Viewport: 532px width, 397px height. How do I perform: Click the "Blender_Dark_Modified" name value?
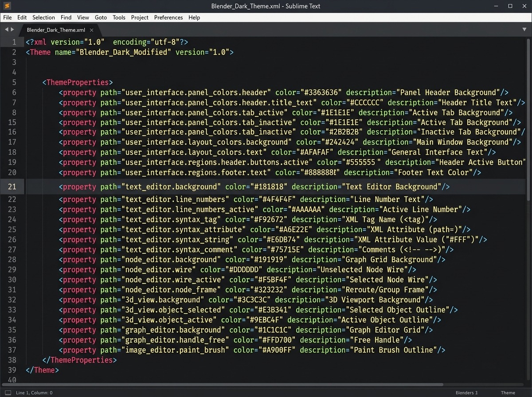tap(124, 52)
